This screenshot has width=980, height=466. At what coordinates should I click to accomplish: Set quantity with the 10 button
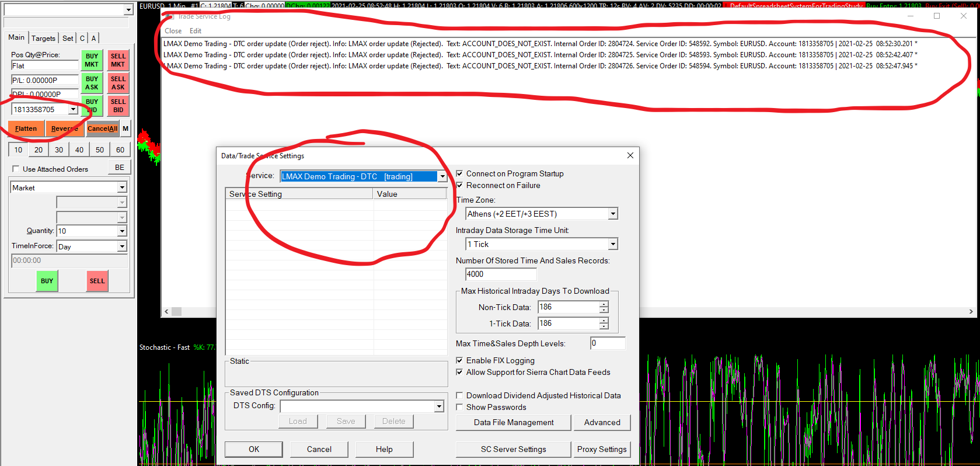click(18, 149)
